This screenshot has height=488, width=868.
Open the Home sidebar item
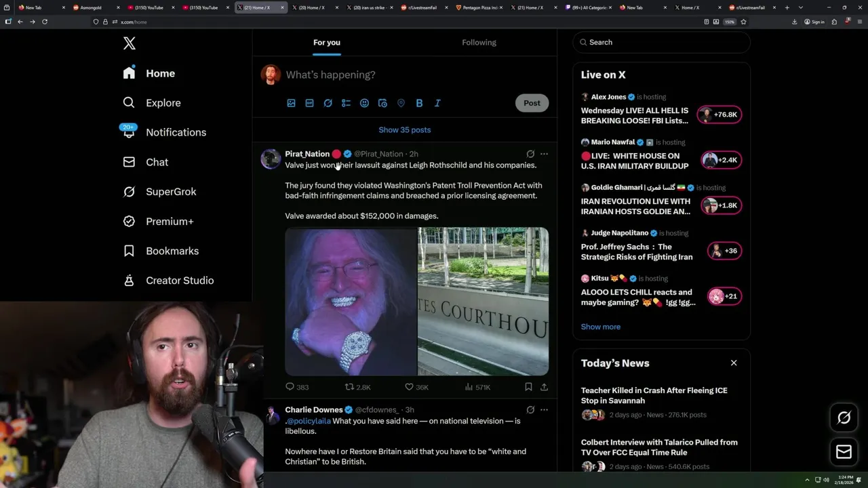[x=149, y=73]
